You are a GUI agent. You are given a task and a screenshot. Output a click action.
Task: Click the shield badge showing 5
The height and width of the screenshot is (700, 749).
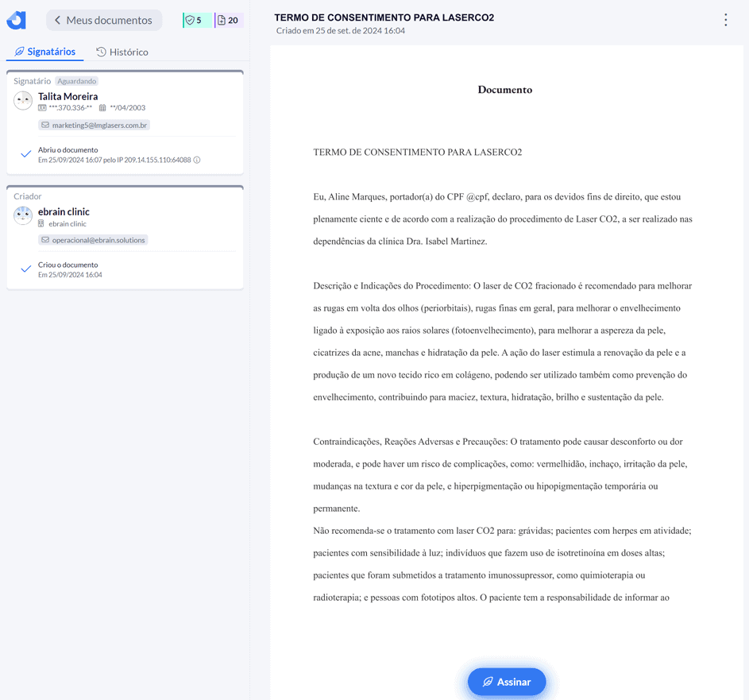(195, 21)
